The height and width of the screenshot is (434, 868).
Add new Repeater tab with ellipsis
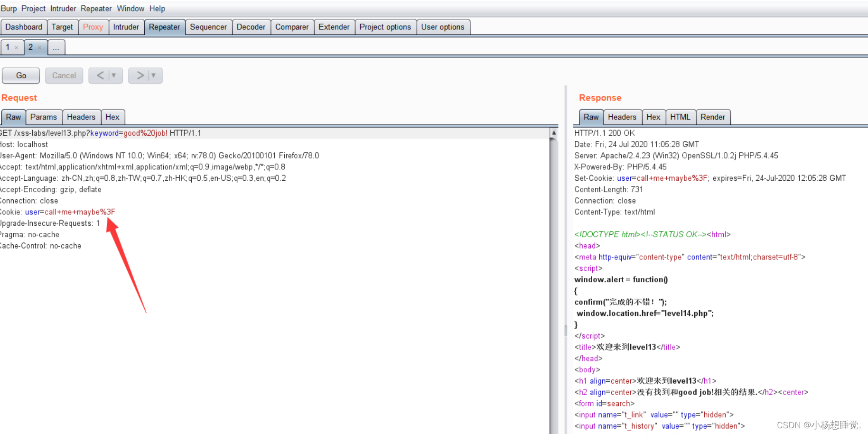[56, 47]
